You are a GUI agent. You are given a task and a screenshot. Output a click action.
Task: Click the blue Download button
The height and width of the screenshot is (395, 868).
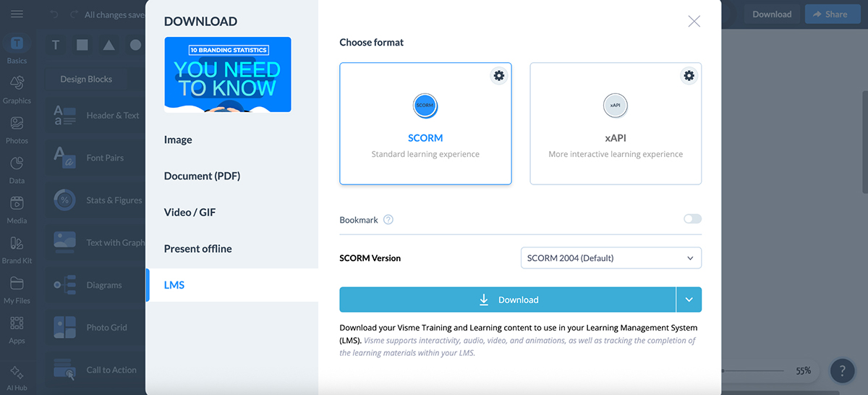pos(508,300)
